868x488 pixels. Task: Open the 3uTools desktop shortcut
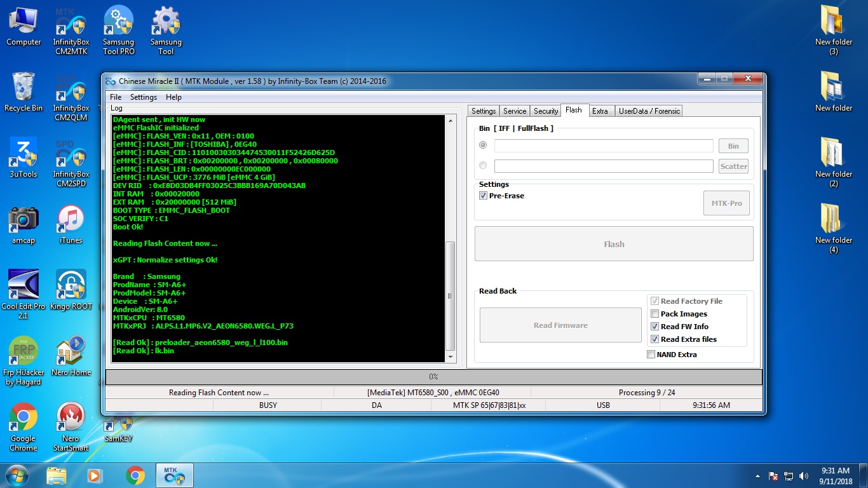click(x=24, y=158)
